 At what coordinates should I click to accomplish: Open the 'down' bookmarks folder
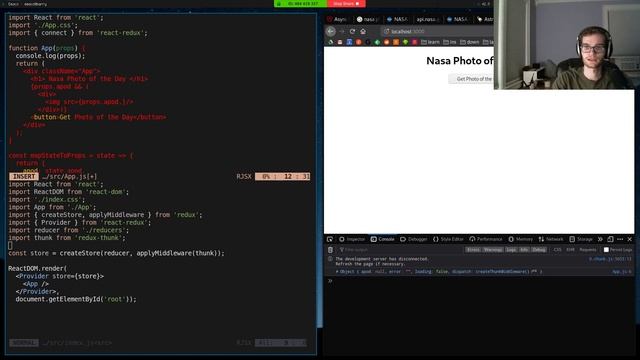[x=469, y=42]
